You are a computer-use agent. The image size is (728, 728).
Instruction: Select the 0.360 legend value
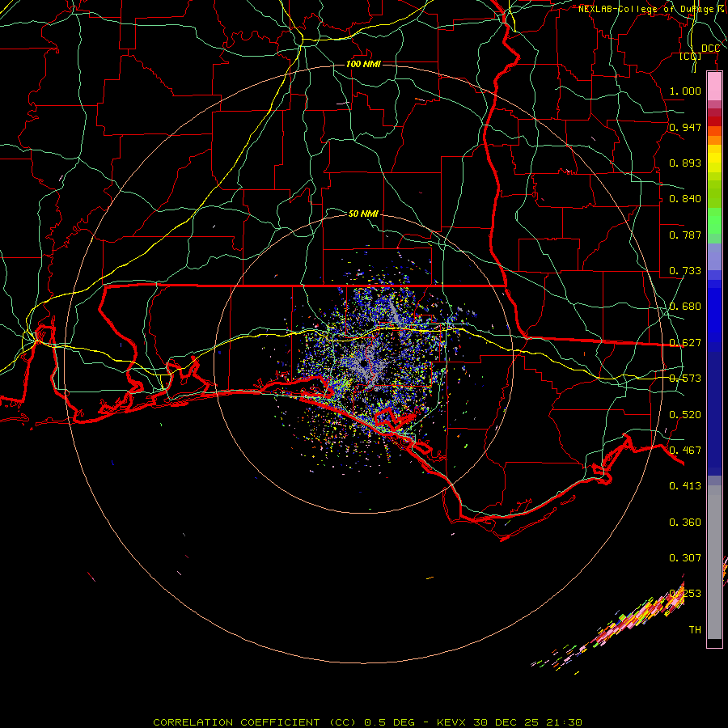(685, 523)
